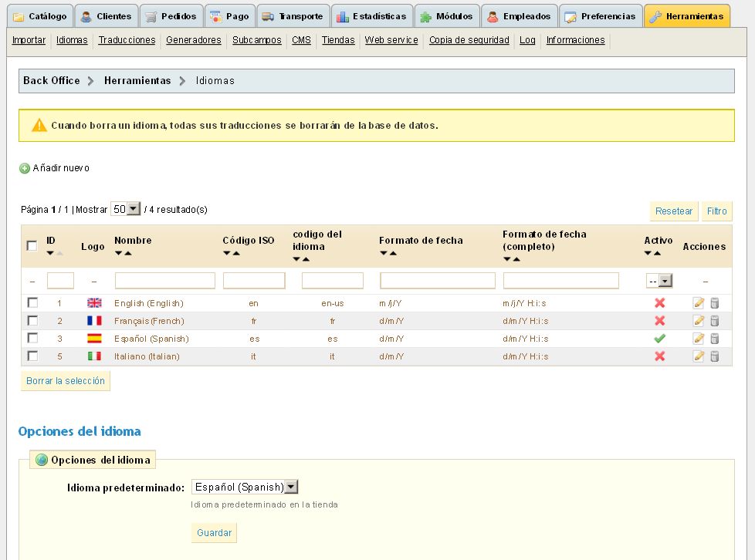Screen dimensions: 755x560
Task: Switch to the Módulos tab
Action: [447, 16]
